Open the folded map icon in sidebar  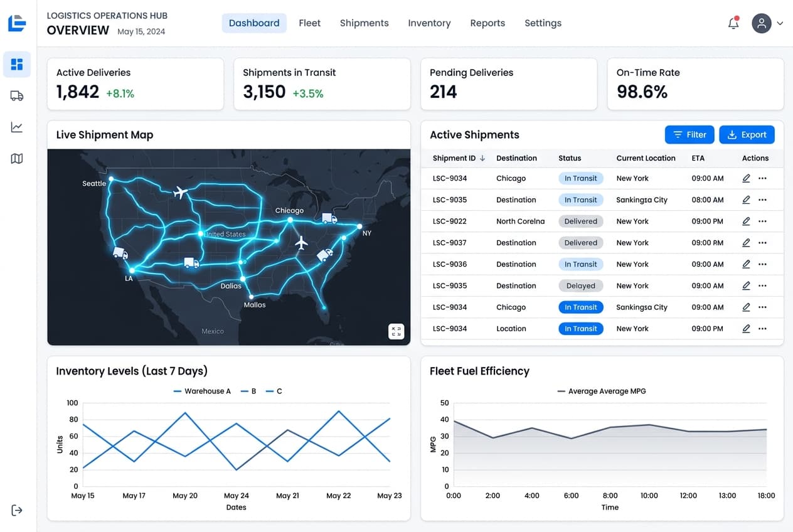tap(17, 159)
